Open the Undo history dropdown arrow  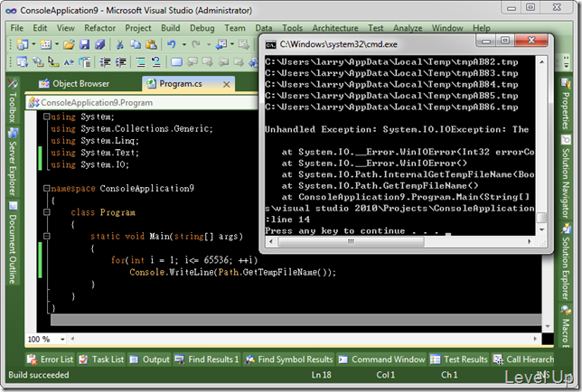tap(183, 44)
